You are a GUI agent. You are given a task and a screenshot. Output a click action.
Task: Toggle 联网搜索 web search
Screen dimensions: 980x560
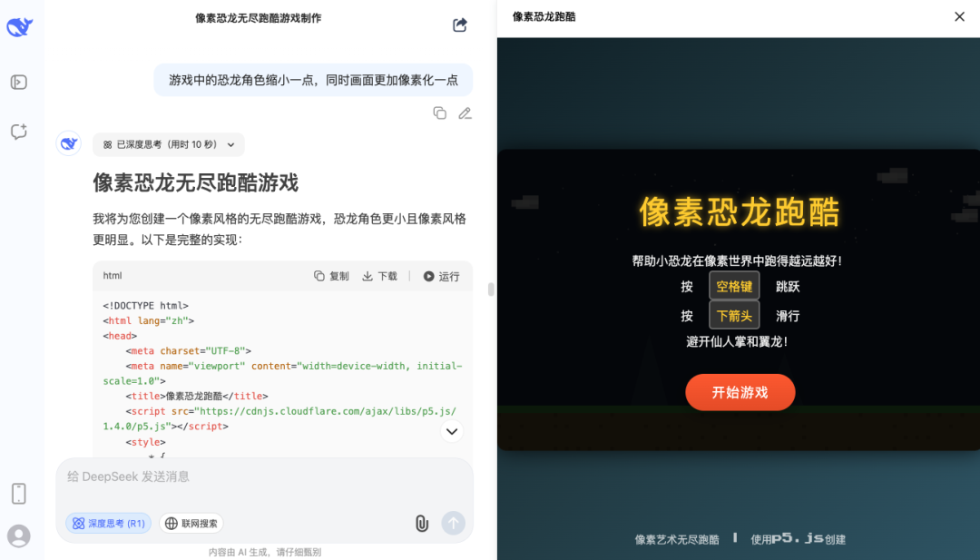pos(191,523)
